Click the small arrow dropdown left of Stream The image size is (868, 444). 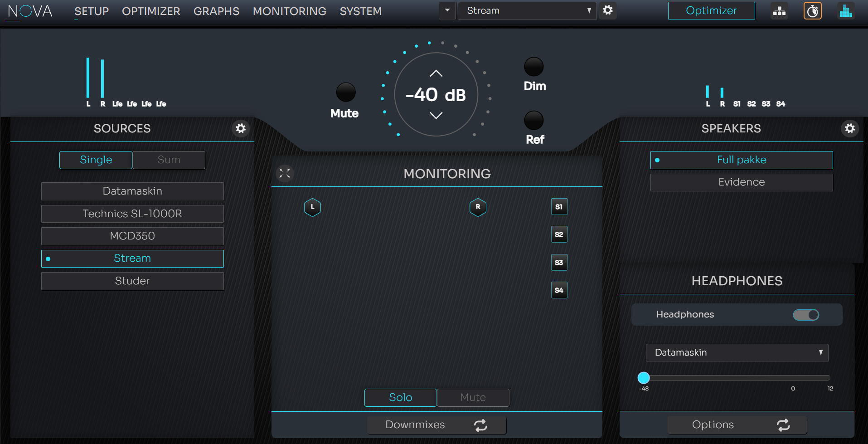pyautogui.click(x=447, y=10)
